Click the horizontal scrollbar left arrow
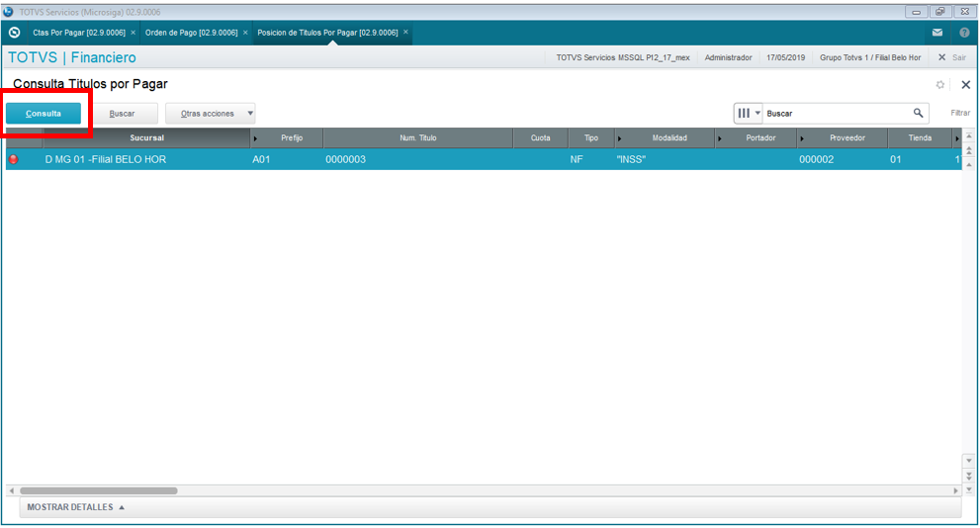The width and height of the screenshot is (980, 528). 11,491
